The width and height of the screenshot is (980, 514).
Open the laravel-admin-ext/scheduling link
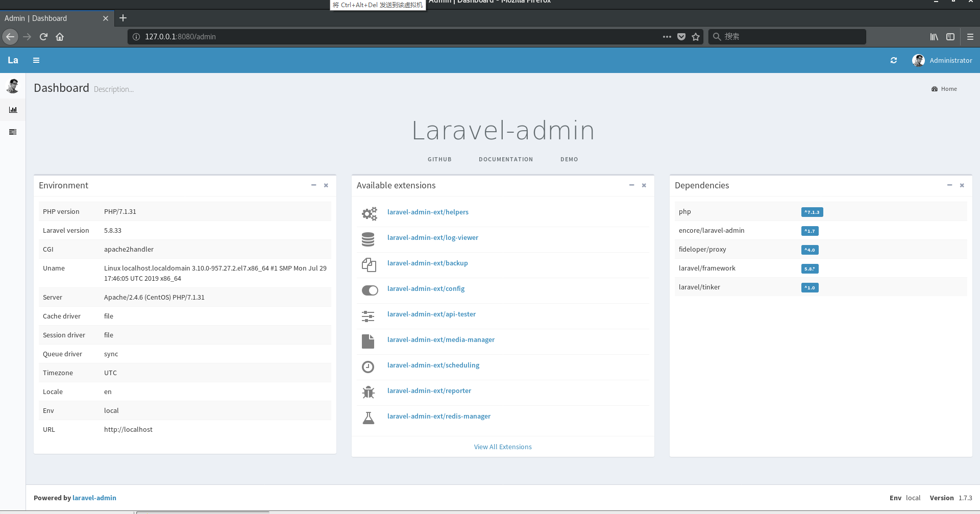(x=433, y=365)
